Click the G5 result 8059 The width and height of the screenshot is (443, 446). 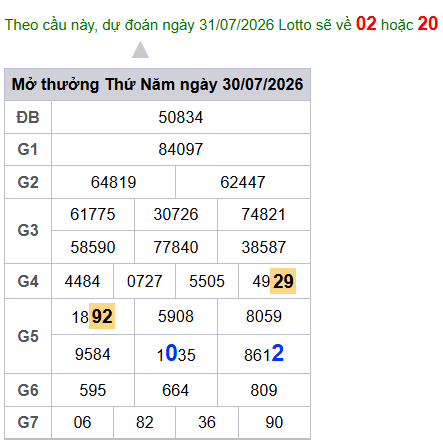click(264, 316)
